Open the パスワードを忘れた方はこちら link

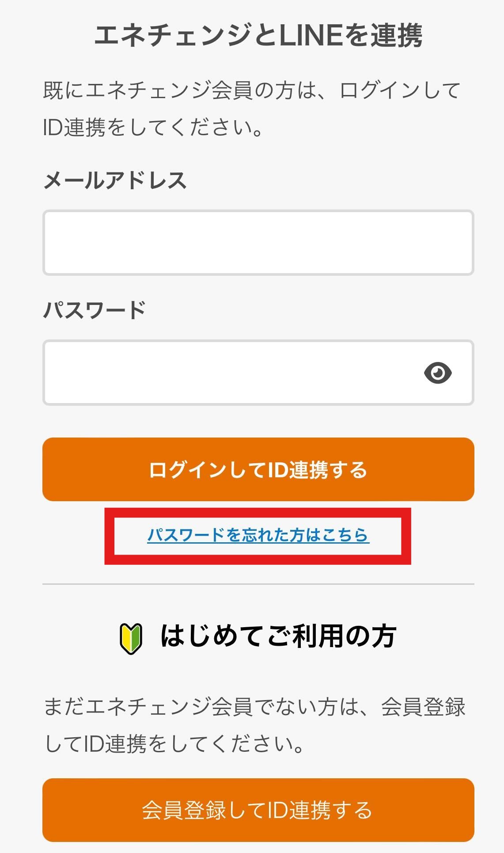pos(258,535)
